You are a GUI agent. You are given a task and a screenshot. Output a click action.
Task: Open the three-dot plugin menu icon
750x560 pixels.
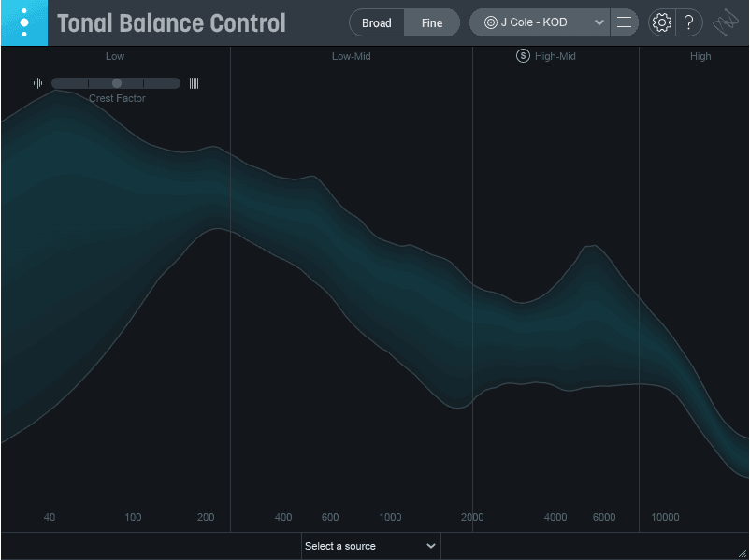pos(24,22)
